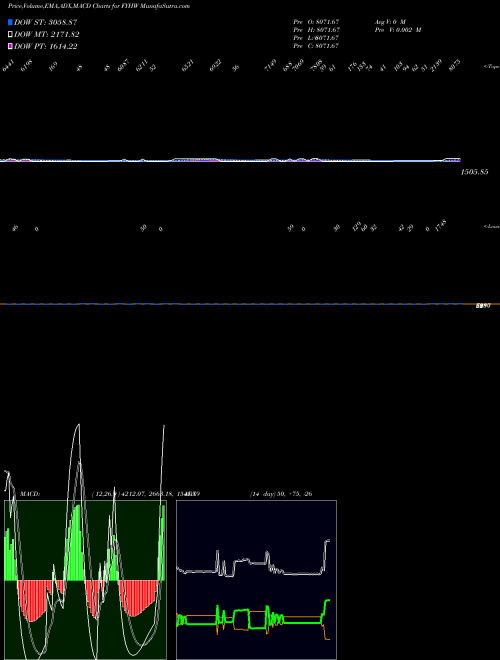Click the 'Avg V: 0 M' volume text

(390, 21)
